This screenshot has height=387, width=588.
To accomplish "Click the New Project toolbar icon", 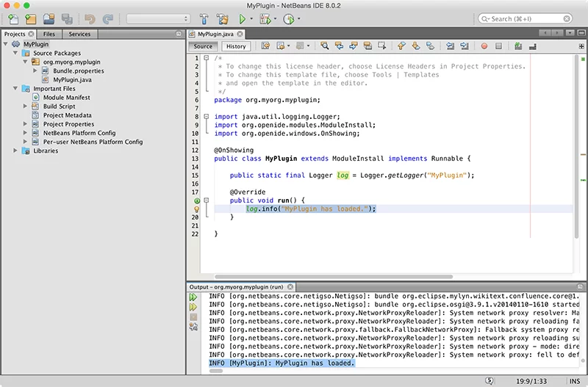I will (x=30, y=19).
